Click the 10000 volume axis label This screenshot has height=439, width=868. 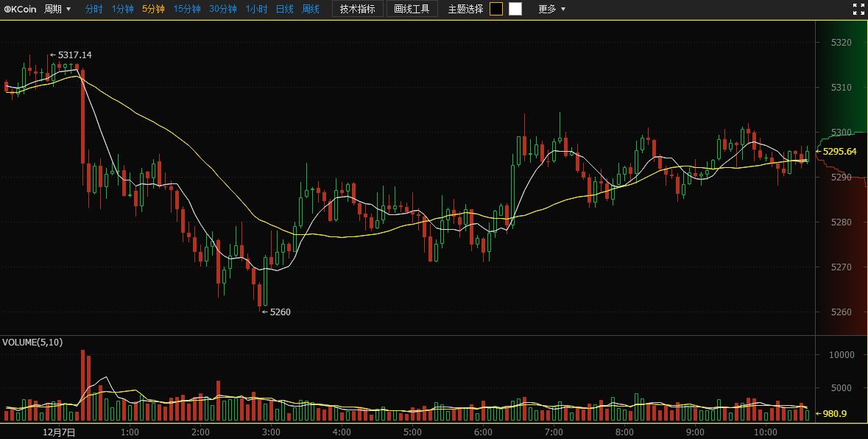click(x=841, y=354)
